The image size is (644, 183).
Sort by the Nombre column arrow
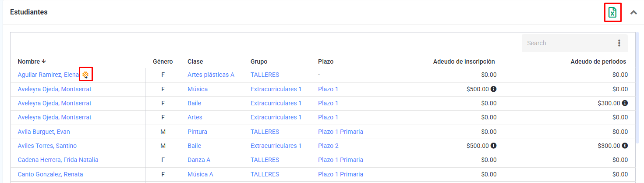coord(44,61)
